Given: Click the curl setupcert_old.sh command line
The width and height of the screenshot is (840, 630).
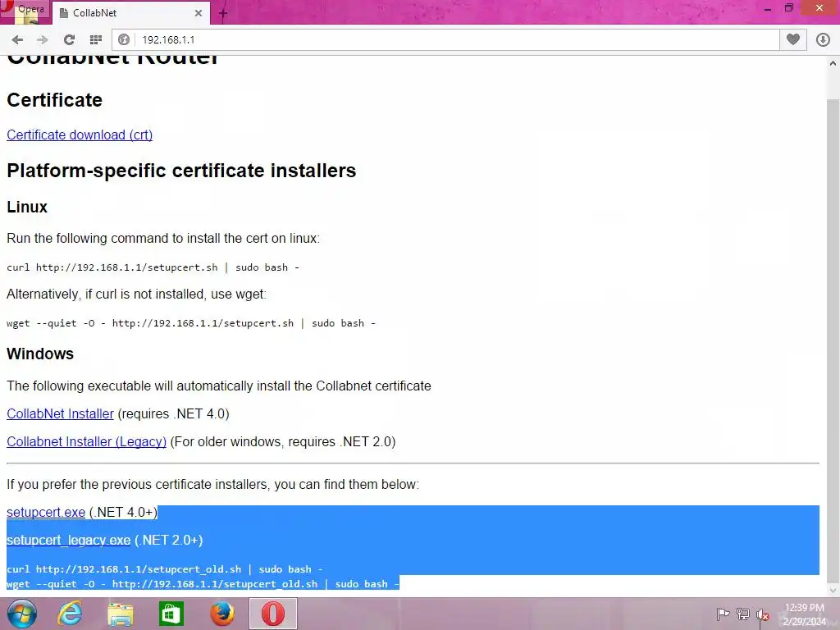Looking at the screenshot, I should click(164, 569).
